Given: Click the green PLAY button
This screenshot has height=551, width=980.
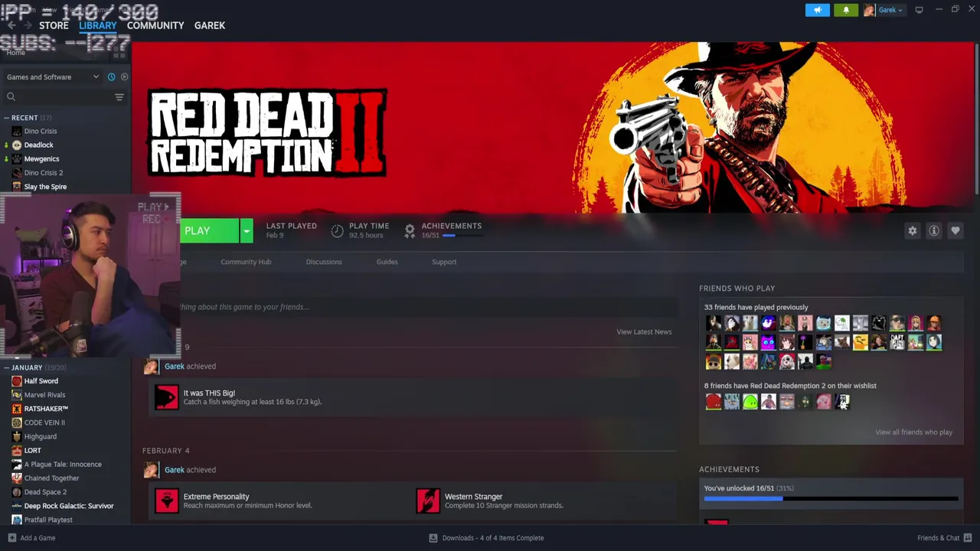Looking at the screenshot, I should coord(208,230).
